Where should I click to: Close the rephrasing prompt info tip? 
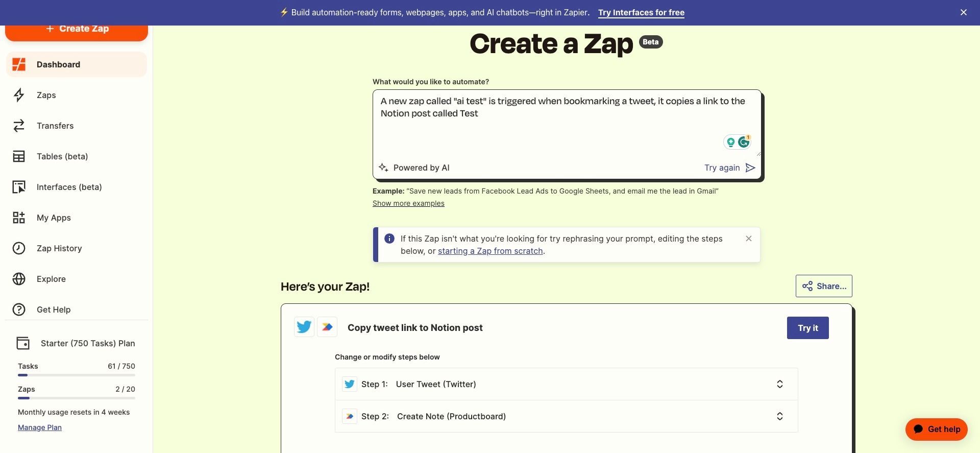[x=748, y=238]
